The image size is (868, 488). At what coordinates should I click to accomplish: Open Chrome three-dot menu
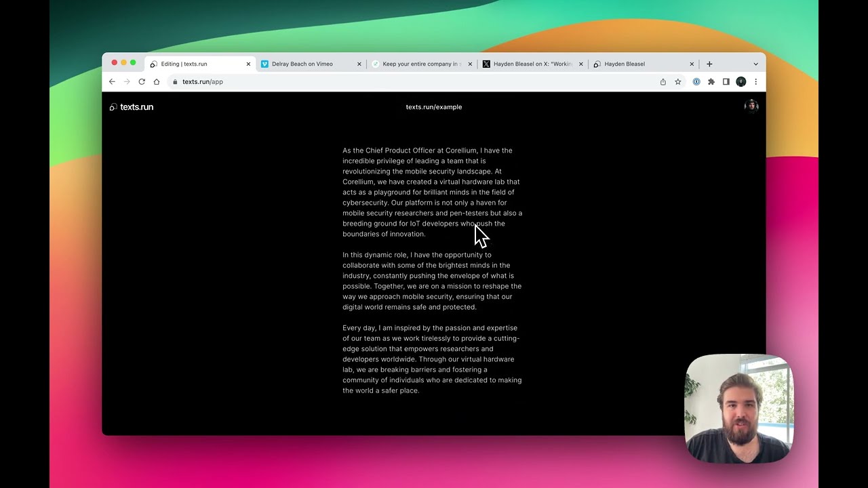click(x=755, y=82)
